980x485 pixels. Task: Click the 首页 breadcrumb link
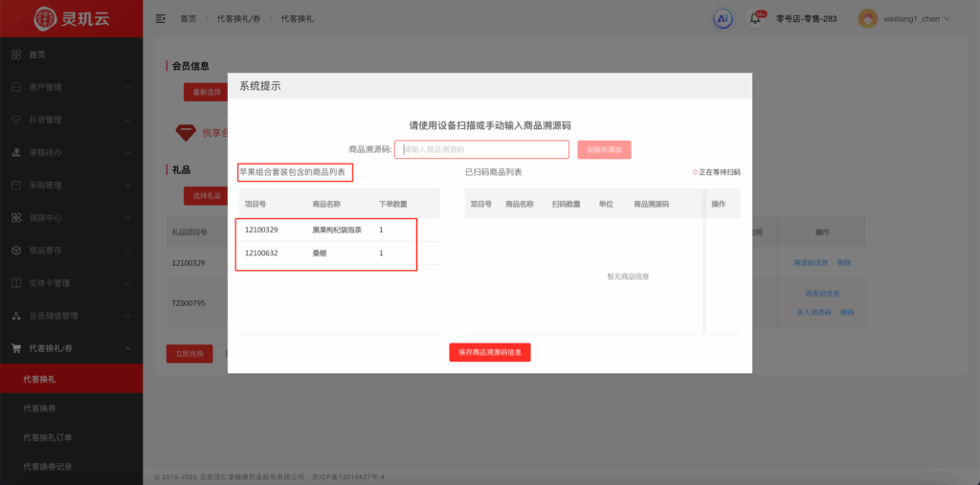[189, 18]
